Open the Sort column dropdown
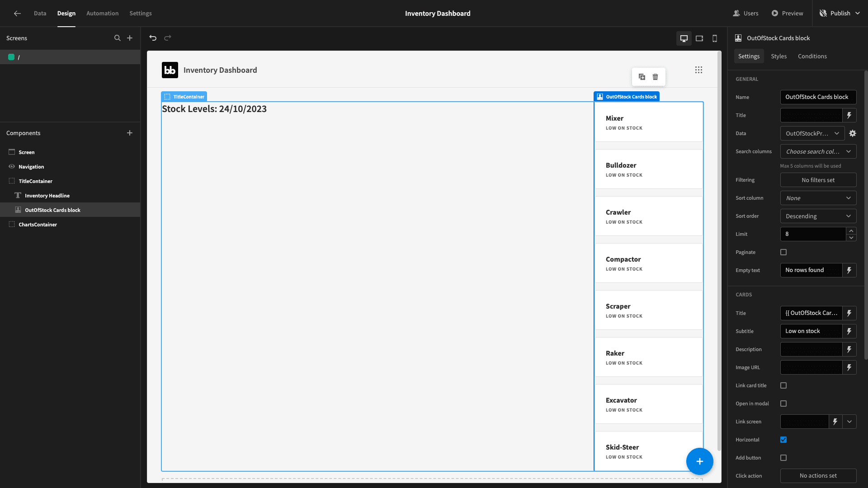Image resolution: width=868 pixels, height=488 pixels. tap(818, 198)
